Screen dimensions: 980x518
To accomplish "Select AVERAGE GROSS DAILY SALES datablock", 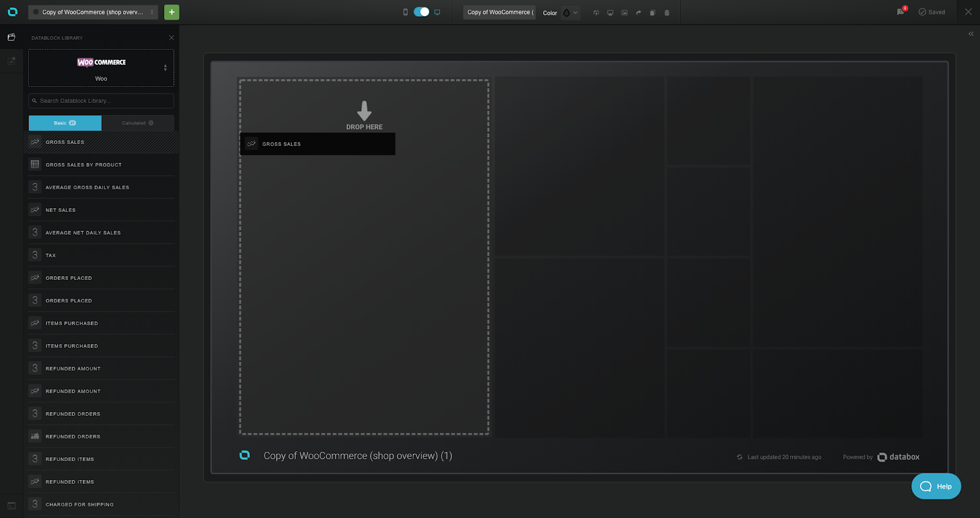I will (101, 187).
